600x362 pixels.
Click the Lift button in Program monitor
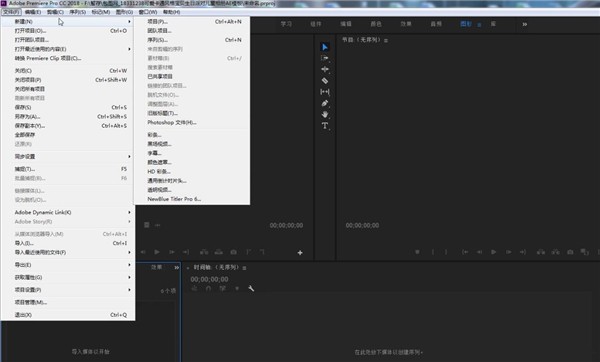coord(541,252)
